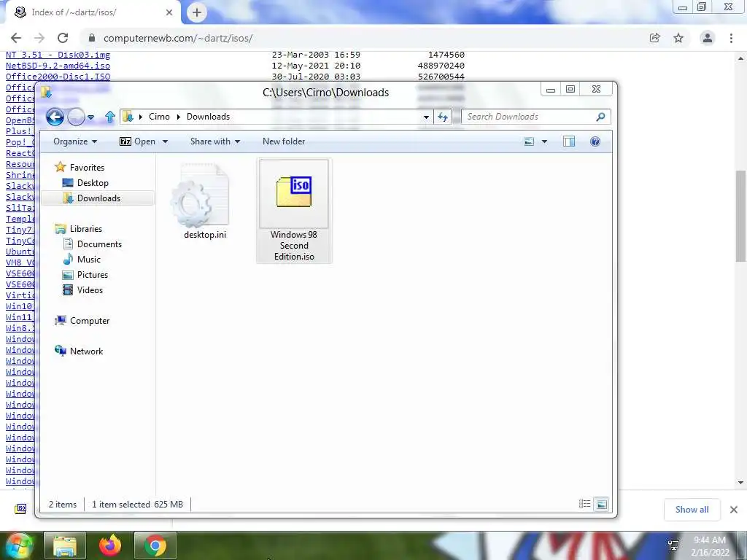Select the desktop.ini file
This screenshot has height=560, width=747.
205,201
